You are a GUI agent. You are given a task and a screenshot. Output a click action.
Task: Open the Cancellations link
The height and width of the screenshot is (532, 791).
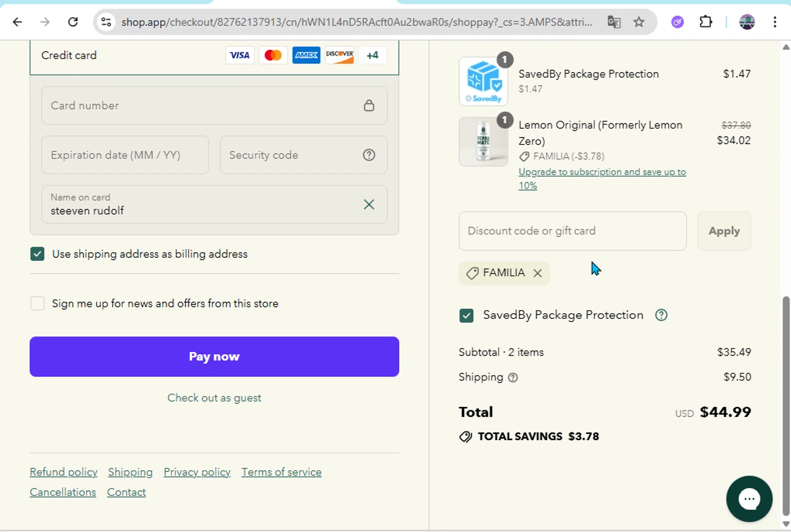[x=63, y=492]
